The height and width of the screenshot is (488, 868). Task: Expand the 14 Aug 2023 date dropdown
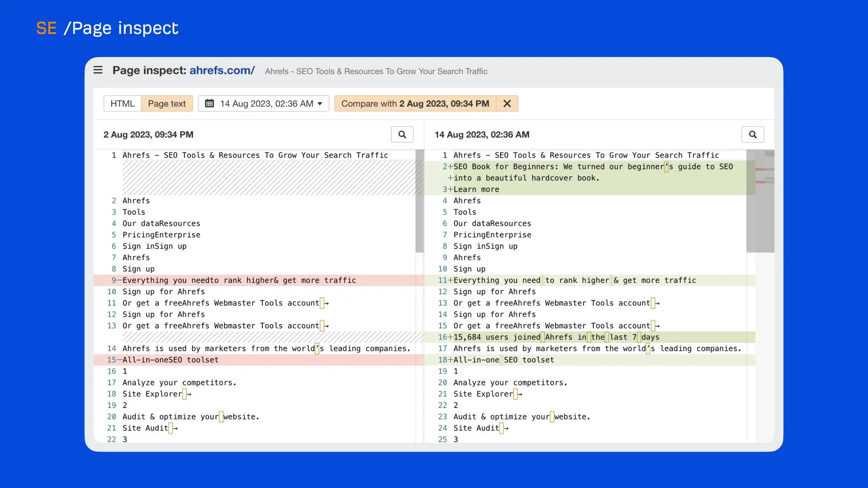pyautogui.click(x=266, y=103)
